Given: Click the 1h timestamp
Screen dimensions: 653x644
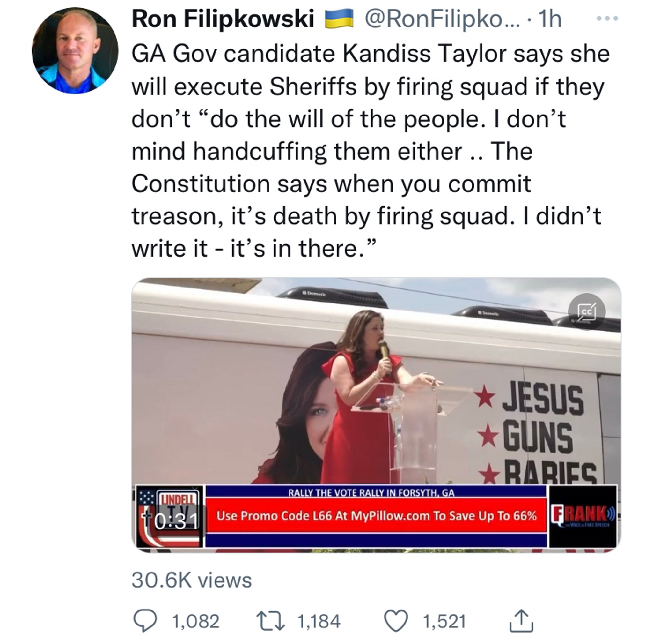Looking at the screenshot, I should [x=550, y=19].
